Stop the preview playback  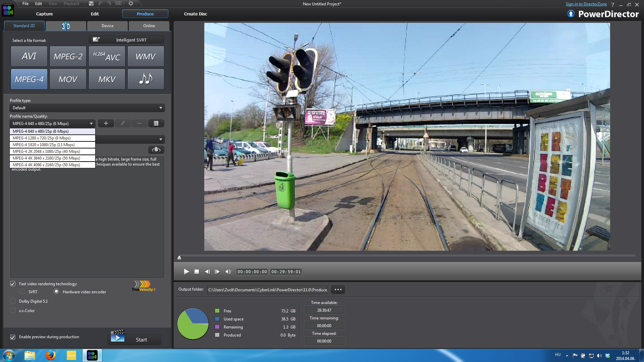pyautogui.click(x=197, y=272)
